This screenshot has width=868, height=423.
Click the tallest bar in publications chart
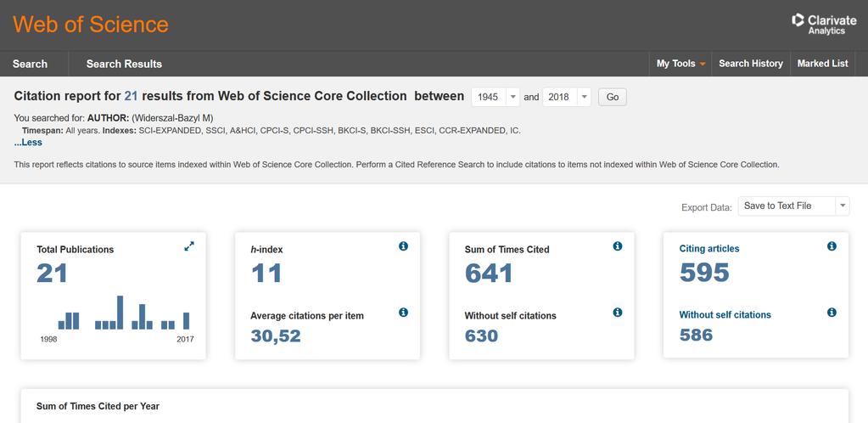pyautogui.click(x=120, y=313)
